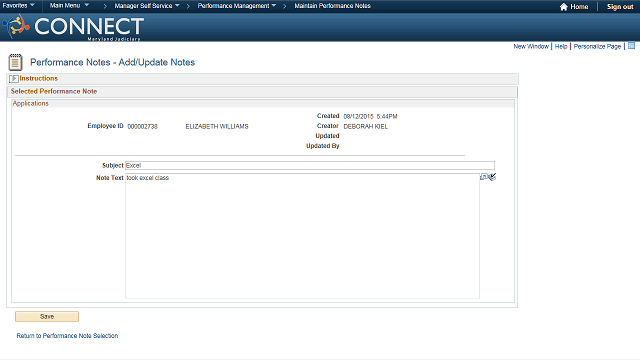Click the Performance Notes - Add/Update Notes title
Image resolution: width=640 pixels, height=360 pixels.
[x=113, y=62]
